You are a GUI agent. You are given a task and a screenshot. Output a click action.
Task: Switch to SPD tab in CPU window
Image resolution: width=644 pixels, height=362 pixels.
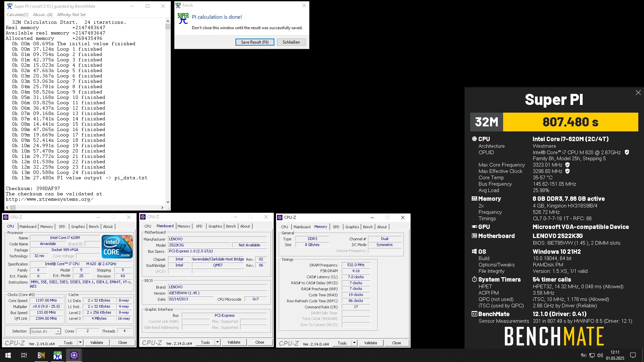pos(62,227)
